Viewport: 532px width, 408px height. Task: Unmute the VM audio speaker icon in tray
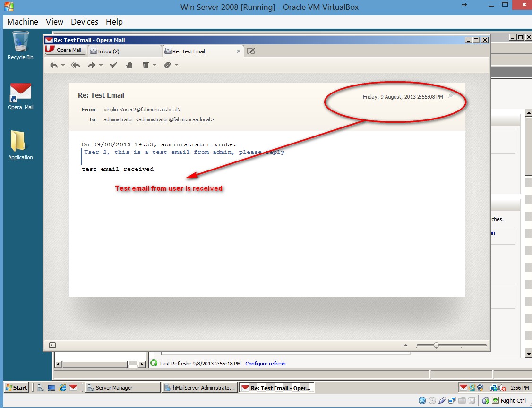[x=502, y=387]
